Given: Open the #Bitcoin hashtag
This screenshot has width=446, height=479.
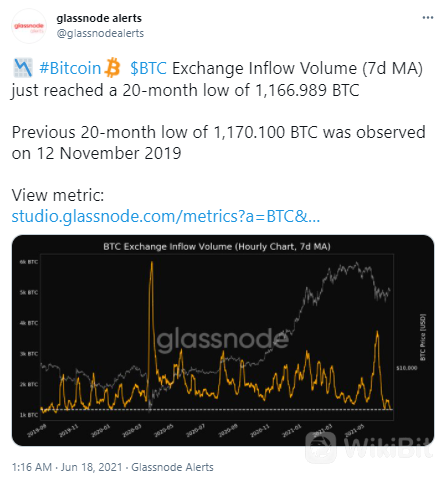Looking at the screenshot, I should click(x=70, y=68).
